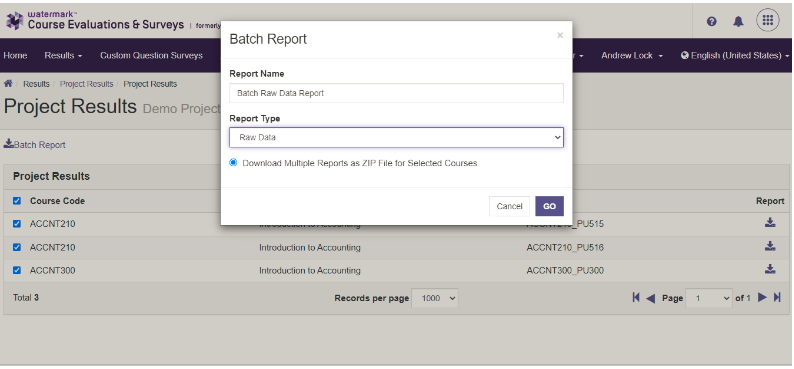
Task: Uncheck the ACCNT300 course checkbox
Action: (17, 270)
